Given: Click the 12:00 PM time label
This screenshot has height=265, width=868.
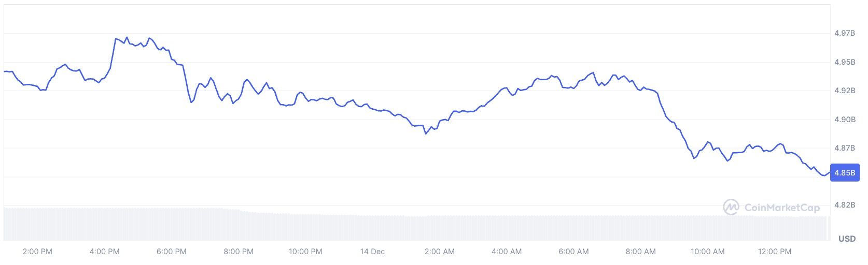Looking at the screenshot, I should coord(775,252).
